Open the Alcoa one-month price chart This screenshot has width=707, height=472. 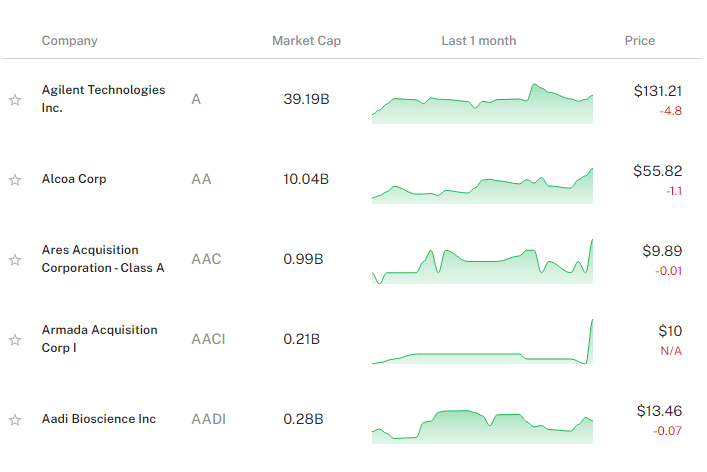coord(482,184)
